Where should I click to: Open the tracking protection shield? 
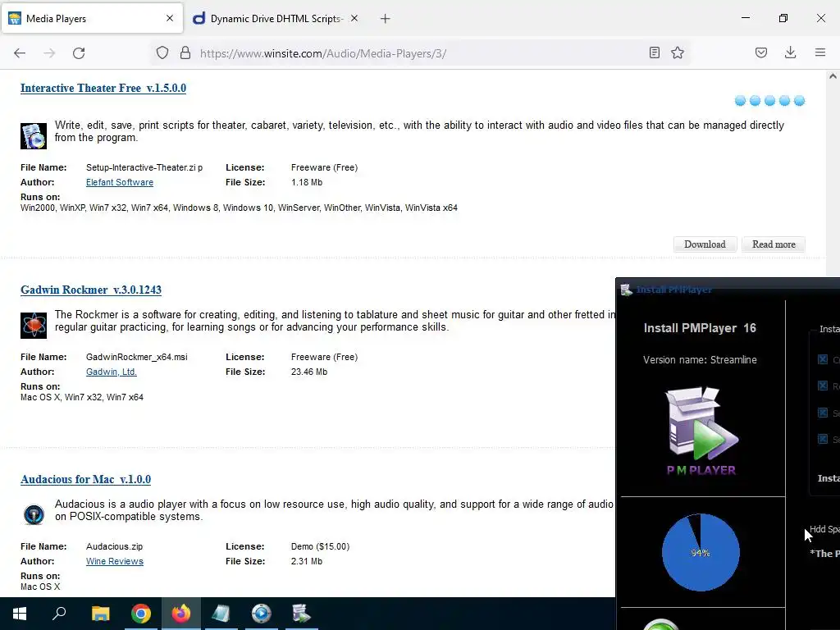[x=162, y=52]
